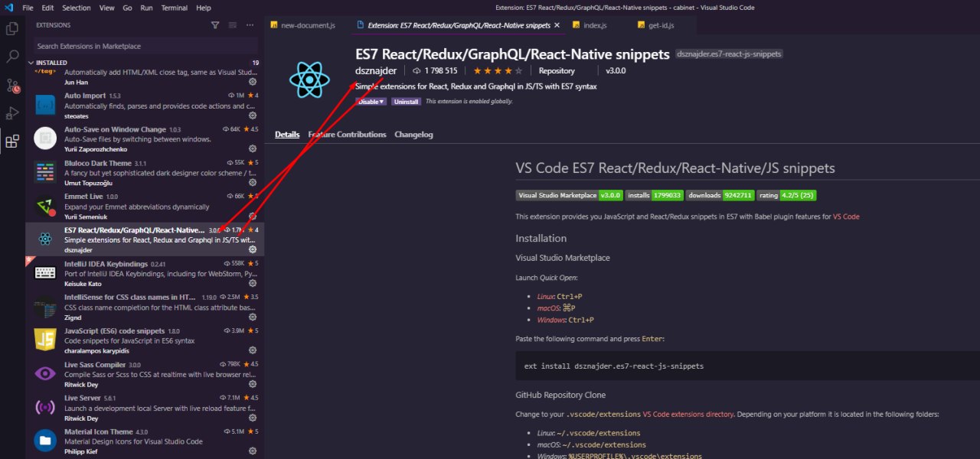Open the Run and Debug view
980x459 pixels.
click(x=12, y=113)
